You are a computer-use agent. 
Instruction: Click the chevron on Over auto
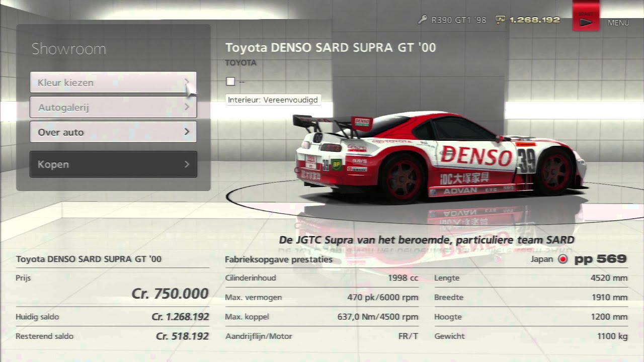(187, 132)
